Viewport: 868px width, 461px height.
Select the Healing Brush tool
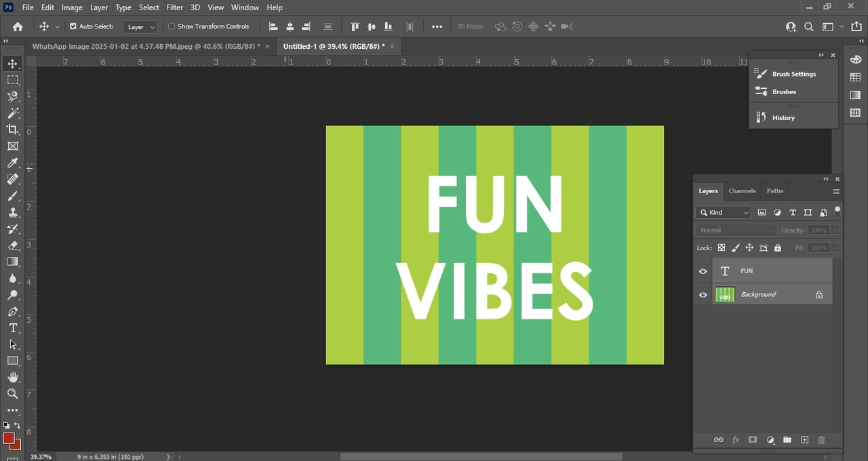click(x=13, y=179)
